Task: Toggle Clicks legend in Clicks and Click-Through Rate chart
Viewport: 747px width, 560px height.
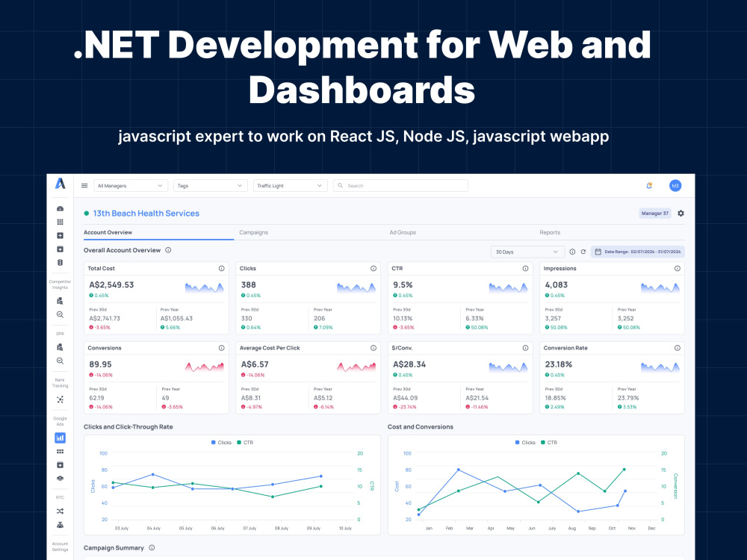Action: 221,442
